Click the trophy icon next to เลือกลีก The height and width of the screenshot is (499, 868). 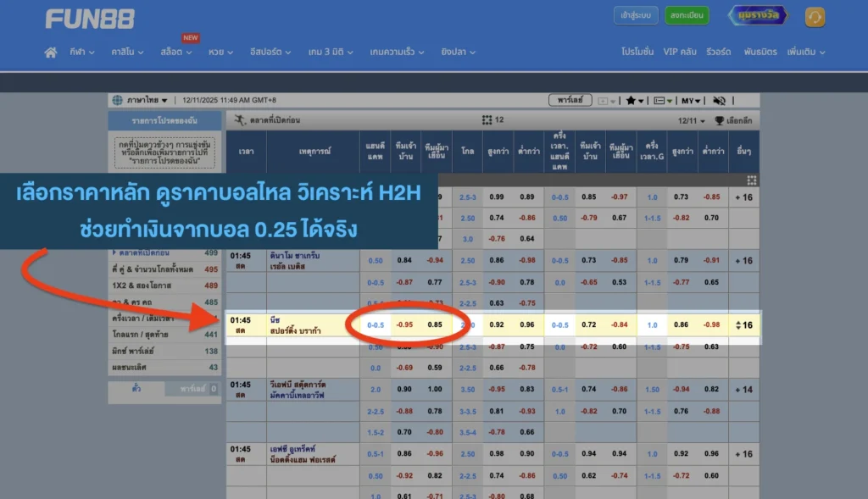(718, 120)
